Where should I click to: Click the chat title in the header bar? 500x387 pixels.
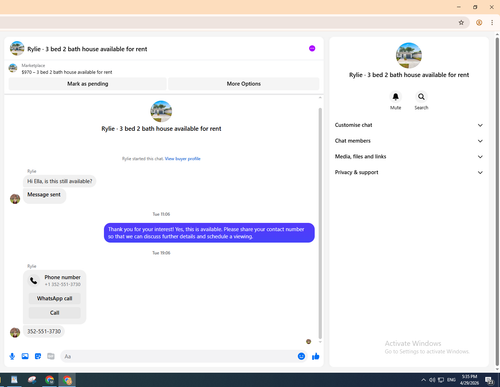pyautogui.click(x=87, y=49)
